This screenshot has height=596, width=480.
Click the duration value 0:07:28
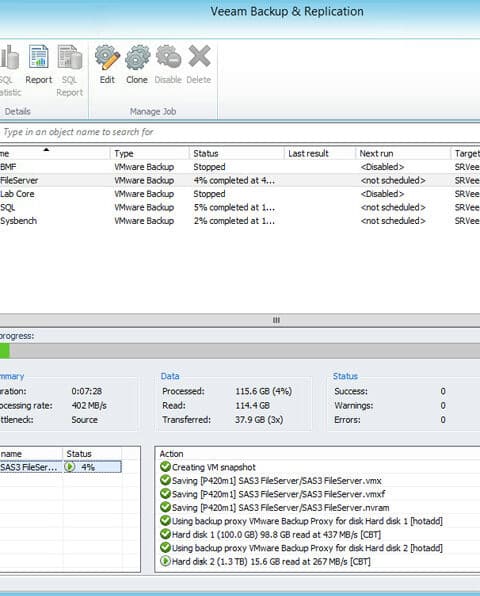pyautogui.click(x=87, y=391)
